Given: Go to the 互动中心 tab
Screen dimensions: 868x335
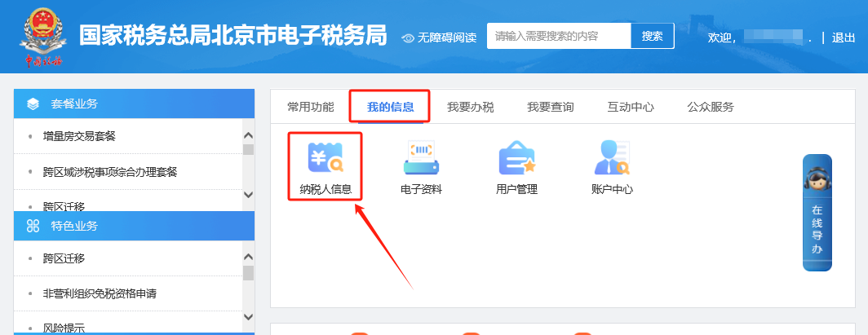Looking at the screenshot, I should pos(631,107).
